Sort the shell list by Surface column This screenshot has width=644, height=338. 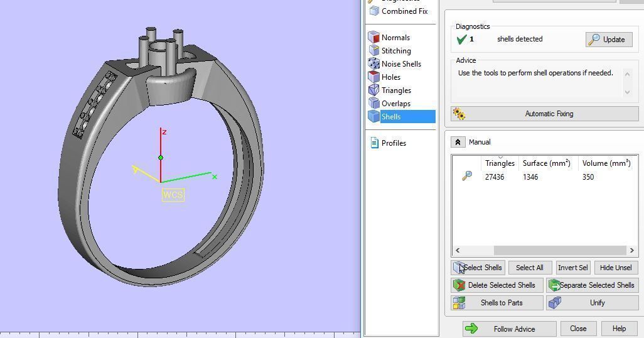point(546,163)
